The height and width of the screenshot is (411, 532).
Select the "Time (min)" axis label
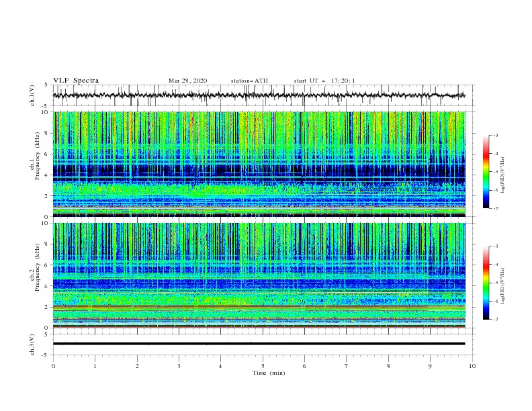tap(269, 373)
